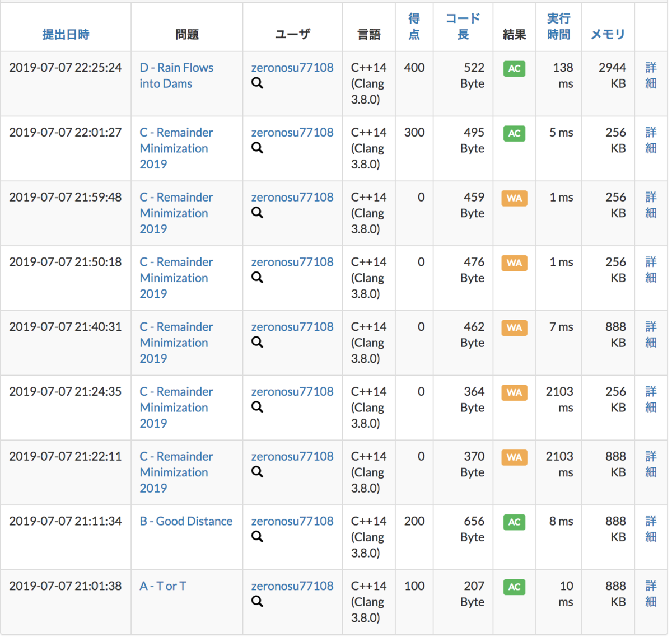Click the magnifier icon in the 22:01:27 submission row

257,148
